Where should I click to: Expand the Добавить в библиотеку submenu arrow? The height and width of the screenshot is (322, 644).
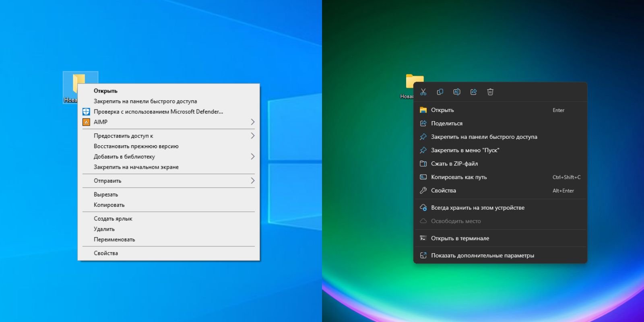252,157
